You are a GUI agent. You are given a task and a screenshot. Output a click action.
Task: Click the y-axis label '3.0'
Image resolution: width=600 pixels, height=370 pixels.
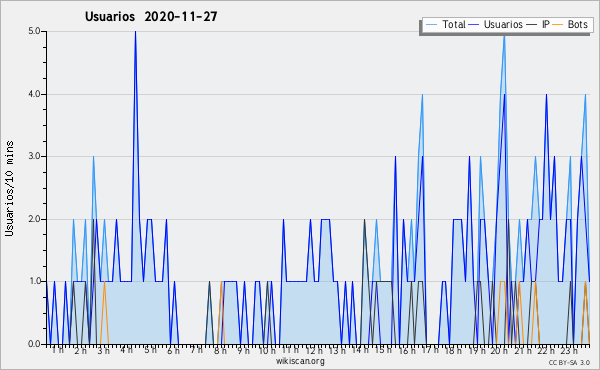34,156
